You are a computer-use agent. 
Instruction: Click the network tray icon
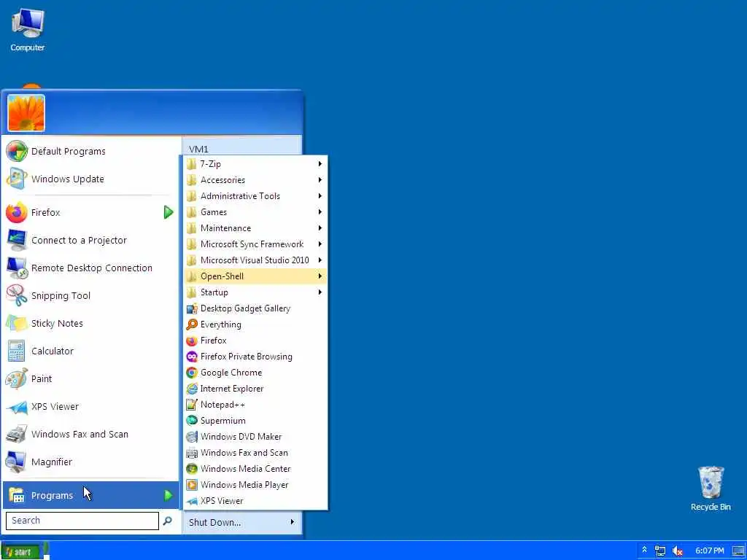660,551
